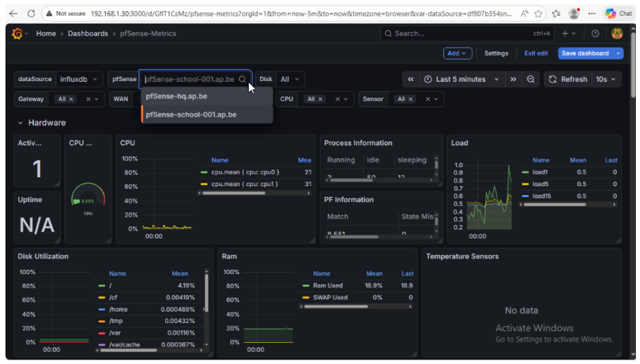Screen dimensions: 640x364
Task: Toggle Ram Used series in legend
Action: pos(327,286)
